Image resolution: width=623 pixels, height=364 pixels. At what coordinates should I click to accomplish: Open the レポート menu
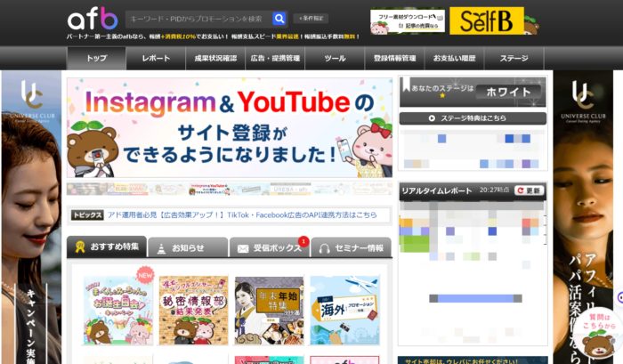point(156,58)
